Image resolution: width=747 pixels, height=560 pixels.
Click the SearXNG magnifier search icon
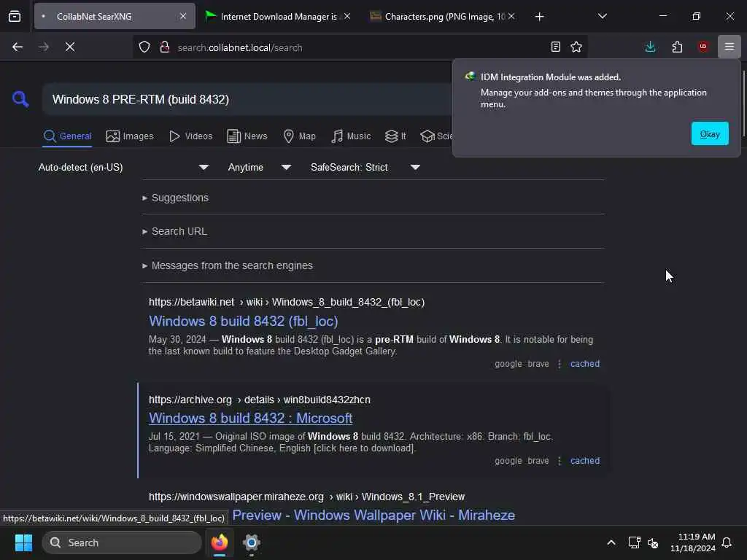click(x=20, y=99)
